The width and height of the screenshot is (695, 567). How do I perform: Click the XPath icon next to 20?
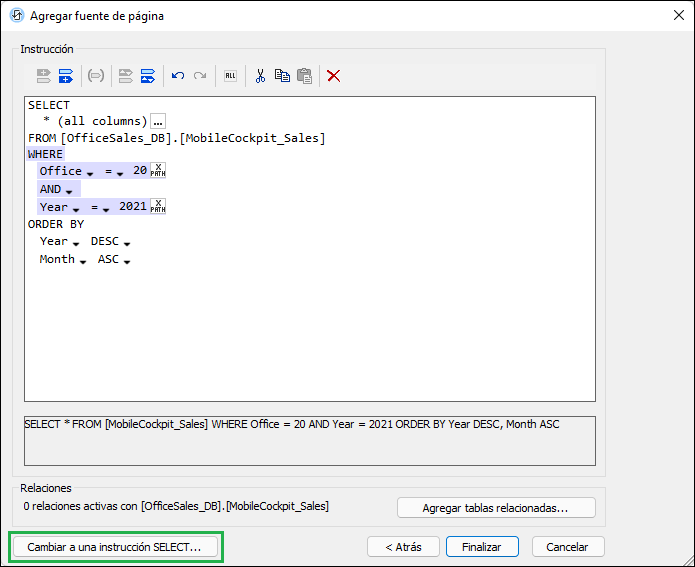[x=158, y=171]
